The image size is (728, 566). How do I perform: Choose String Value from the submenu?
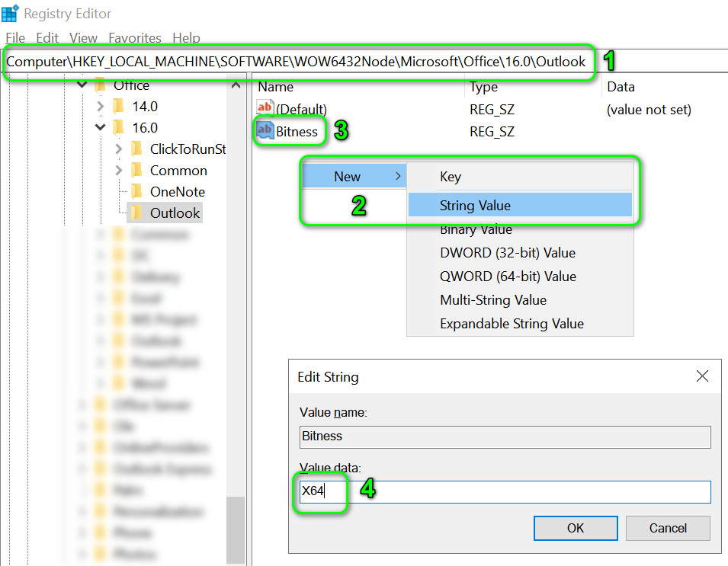tap(520, 205)
